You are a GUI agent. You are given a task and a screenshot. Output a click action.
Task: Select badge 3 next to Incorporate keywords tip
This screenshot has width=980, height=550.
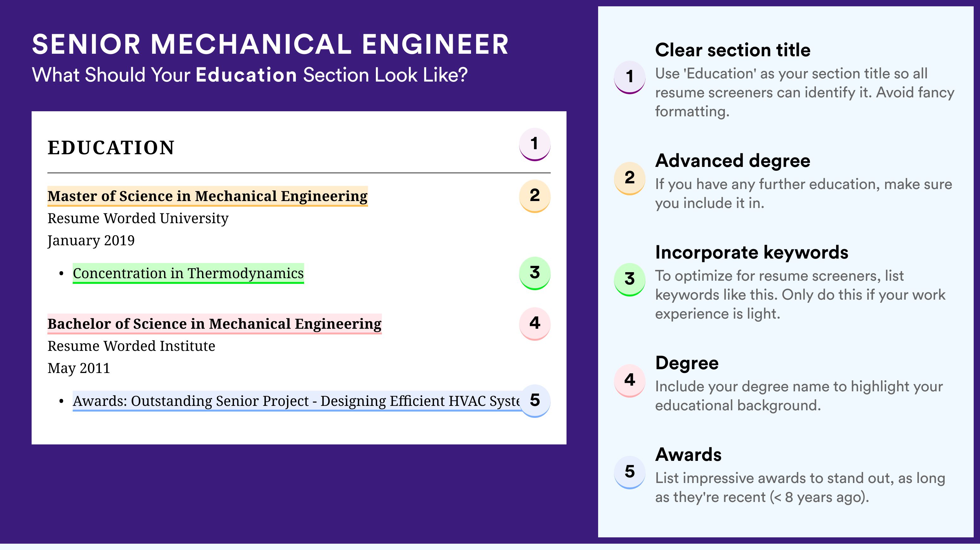630,279
